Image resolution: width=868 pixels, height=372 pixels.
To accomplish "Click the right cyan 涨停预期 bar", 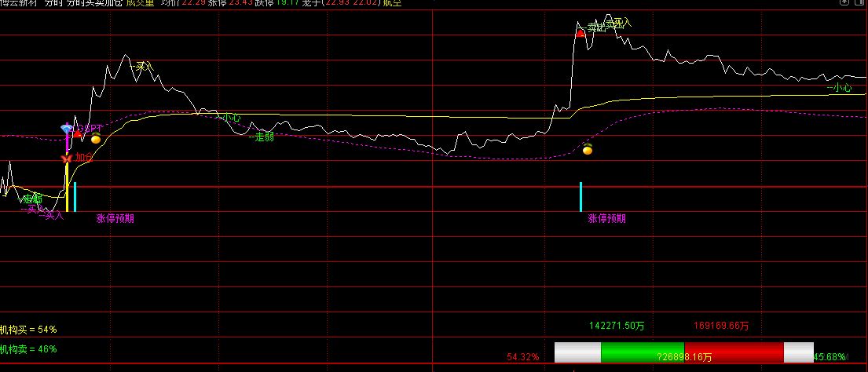I will (x=580, y=197).
